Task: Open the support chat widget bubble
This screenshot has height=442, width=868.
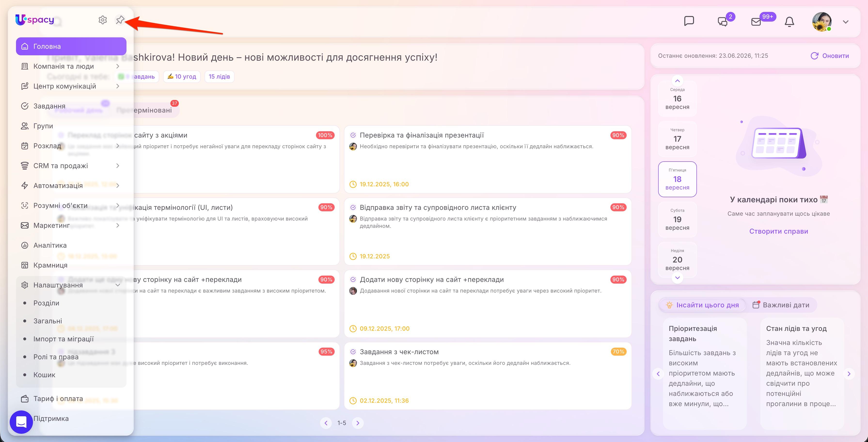Action: point(21,422)
